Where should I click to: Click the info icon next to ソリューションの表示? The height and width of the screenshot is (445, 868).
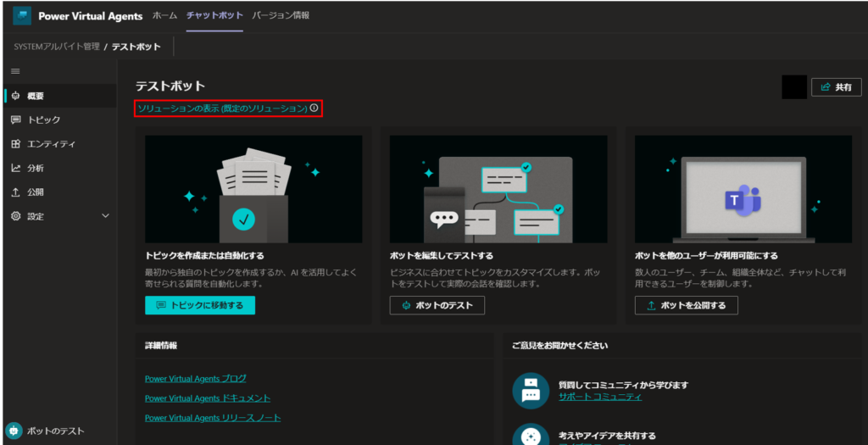coord(314,108)
